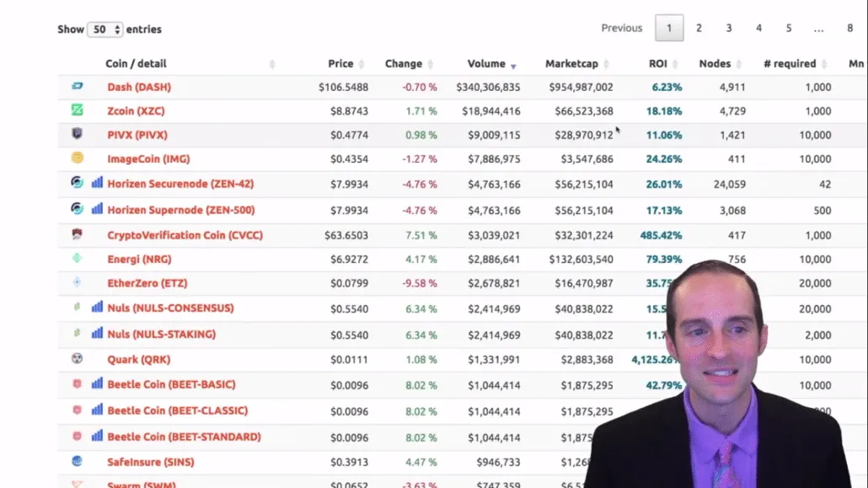The height and width of the screenshot is (488, 868).
Task: Go to pagination page 3
Action: 729,28
